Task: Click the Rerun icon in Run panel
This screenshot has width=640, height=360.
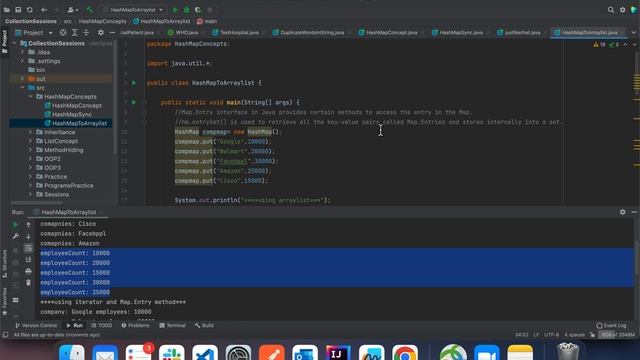Action: 15,224
